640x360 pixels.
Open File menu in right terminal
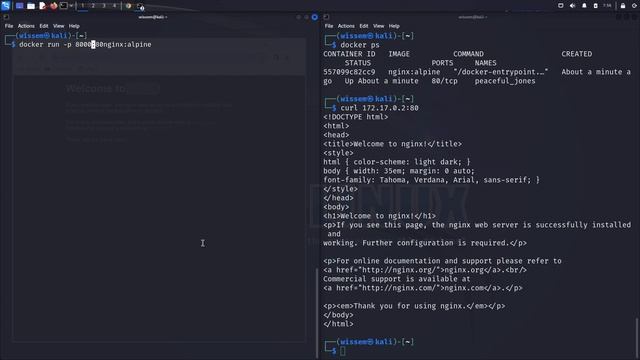(x=329, y=26)
